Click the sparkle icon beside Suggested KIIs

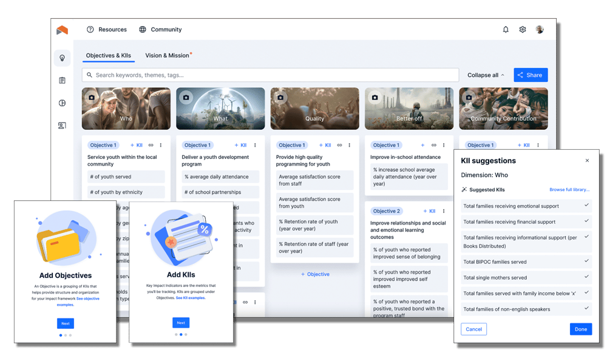(464, 189)
